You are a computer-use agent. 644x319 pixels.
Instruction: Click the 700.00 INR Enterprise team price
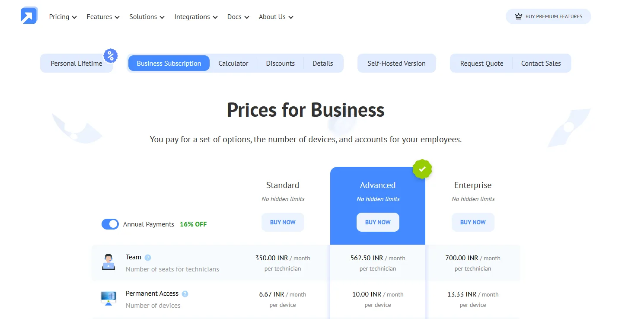(462, 258)
